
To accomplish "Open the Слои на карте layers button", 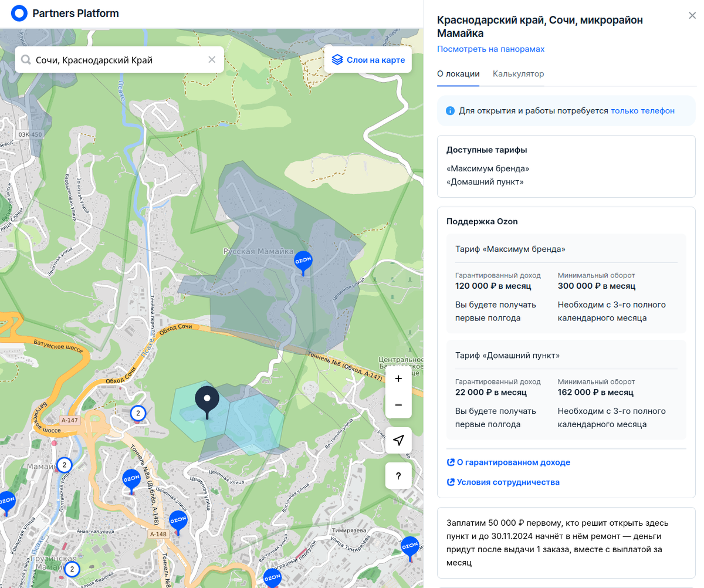I will (368, 60).
